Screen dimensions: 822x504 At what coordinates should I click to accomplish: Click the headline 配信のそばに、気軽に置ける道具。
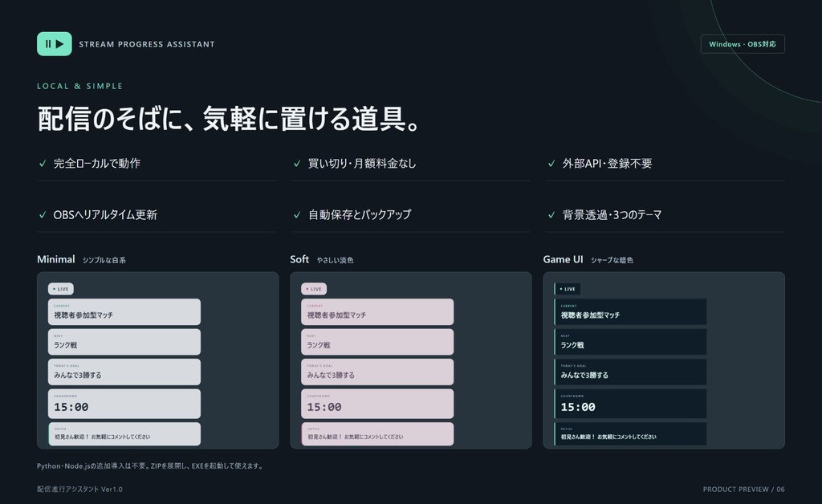[229, 119]
